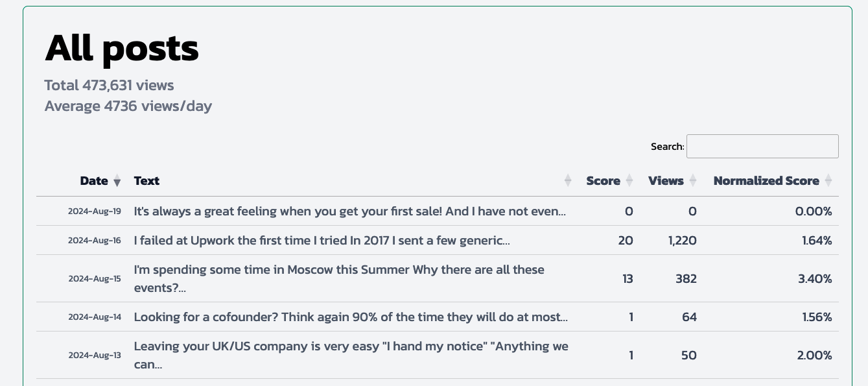Click the sort arrows for the Text column
868x386 pixels.
(568, 181)
